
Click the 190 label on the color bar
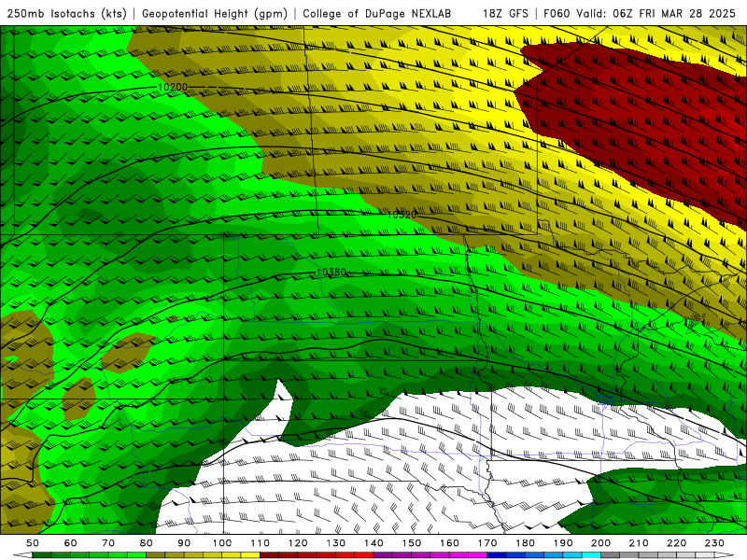[x=563, y=543]
